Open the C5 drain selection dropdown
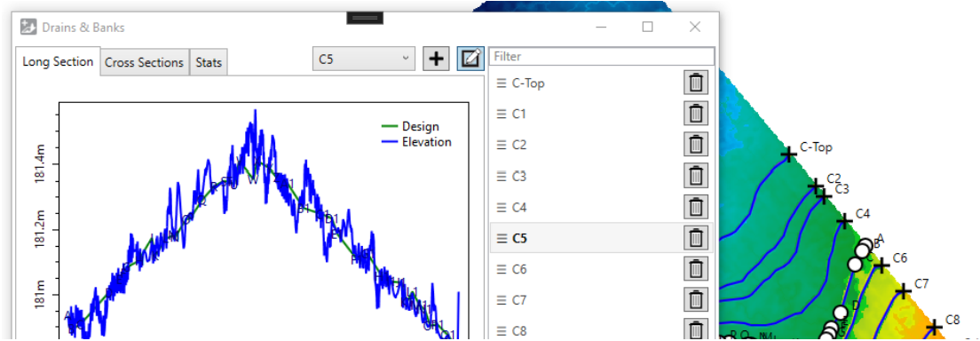Screen dimensions: 980x341 [363, 59]
